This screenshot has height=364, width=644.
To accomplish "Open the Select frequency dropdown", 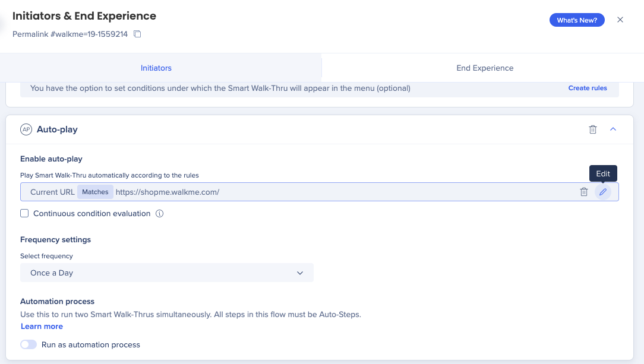I will click(167, 273).
